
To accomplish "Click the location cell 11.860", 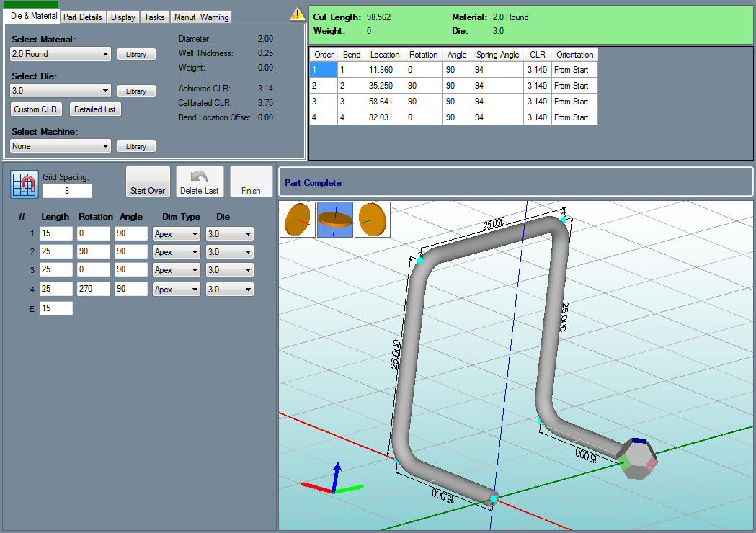I will (384, 70).
